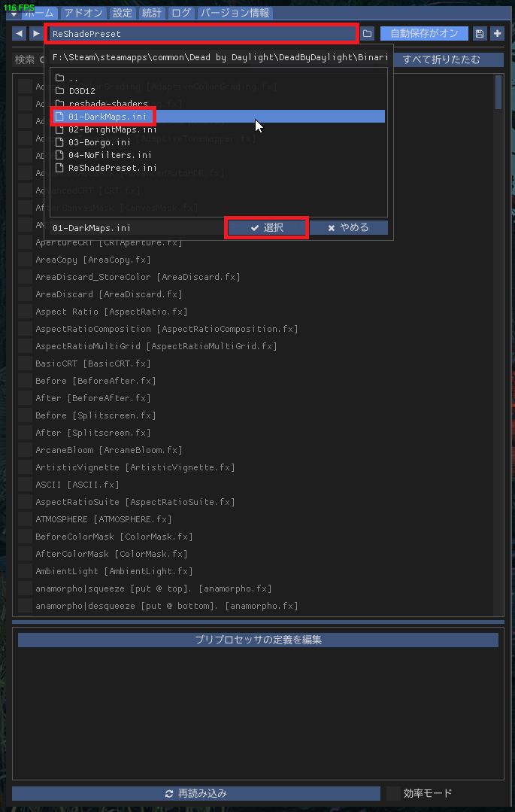Check the efficiency mode (効率モード) box

393,793
